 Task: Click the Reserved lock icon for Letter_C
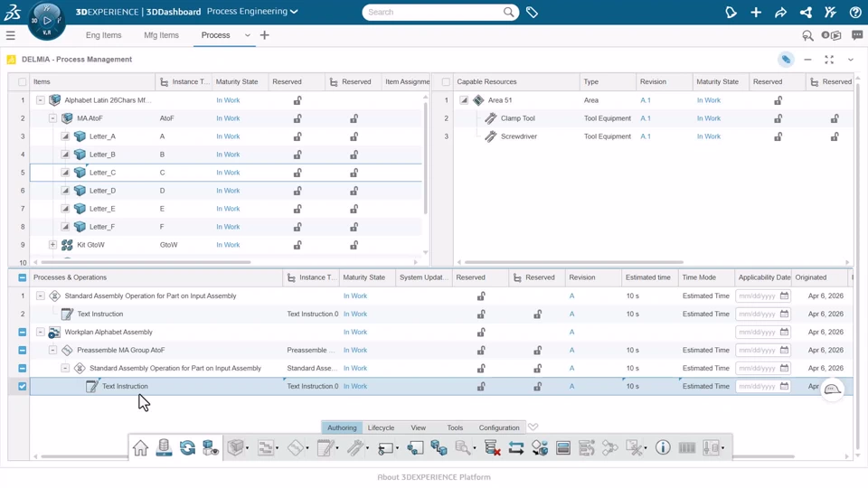[297, 173]
